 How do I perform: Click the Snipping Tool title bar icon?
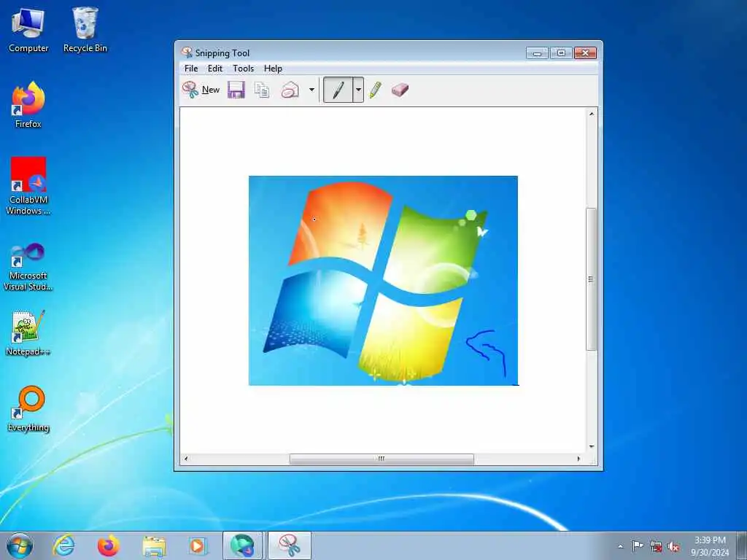tap(187, 52)
